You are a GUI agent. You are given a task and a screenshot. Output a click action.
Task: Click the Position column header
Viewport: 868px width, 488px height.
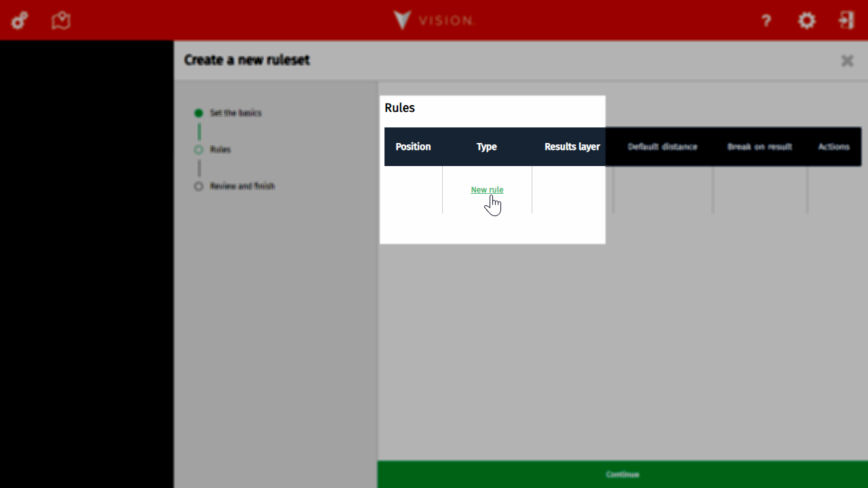[413, 147]
